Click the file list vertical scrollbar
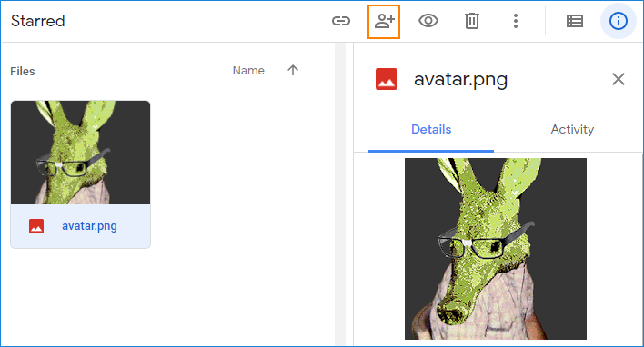The height and width of the screenshot is (347, 644). point(340,193)
